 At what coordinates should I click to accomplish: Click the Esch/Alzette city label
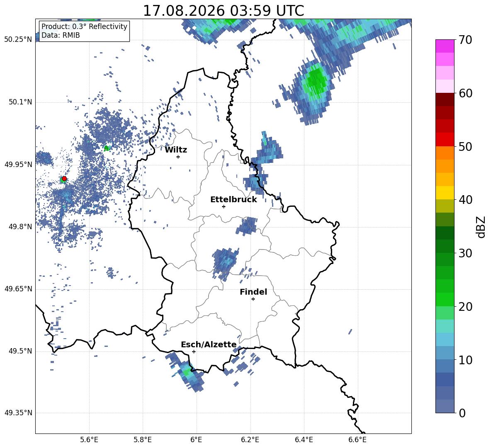click(x=209, y=344)
